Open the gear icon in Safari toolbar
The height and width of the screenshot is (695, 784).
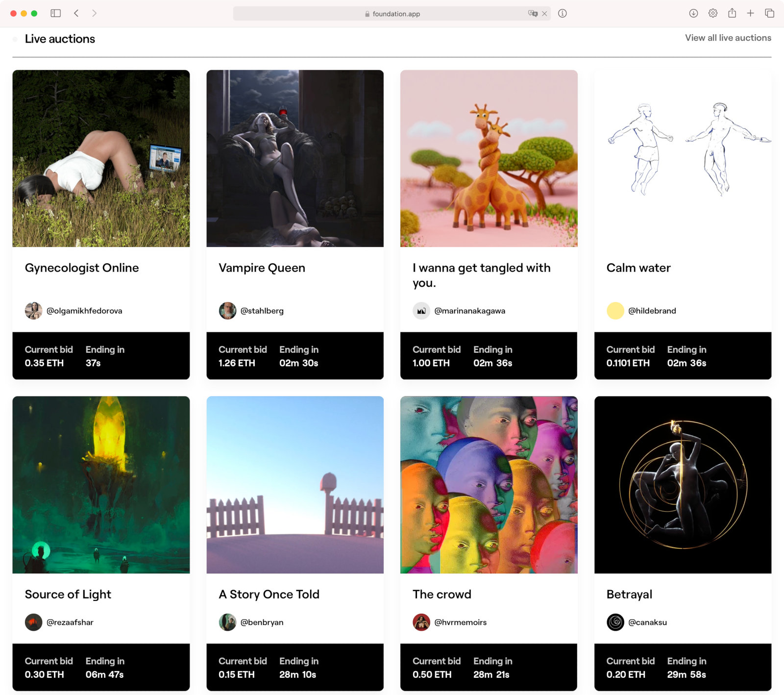click(x=713, y=13)
